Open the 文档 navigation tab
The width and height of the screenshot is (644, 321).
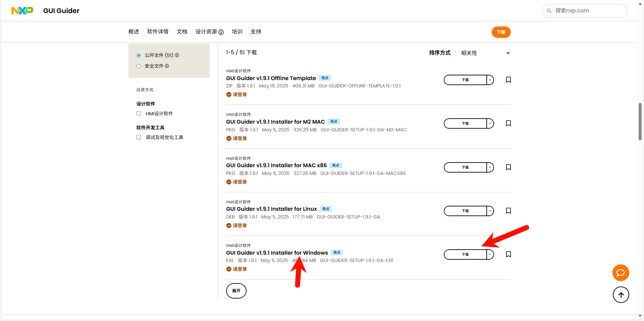pos(182,31)
